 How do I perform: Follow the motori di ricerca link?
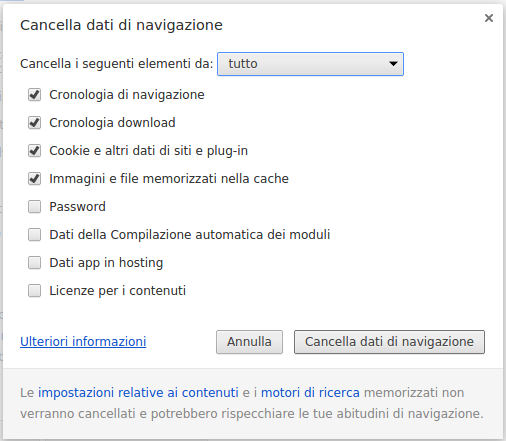pyautogui.click(x=310, y=393)
